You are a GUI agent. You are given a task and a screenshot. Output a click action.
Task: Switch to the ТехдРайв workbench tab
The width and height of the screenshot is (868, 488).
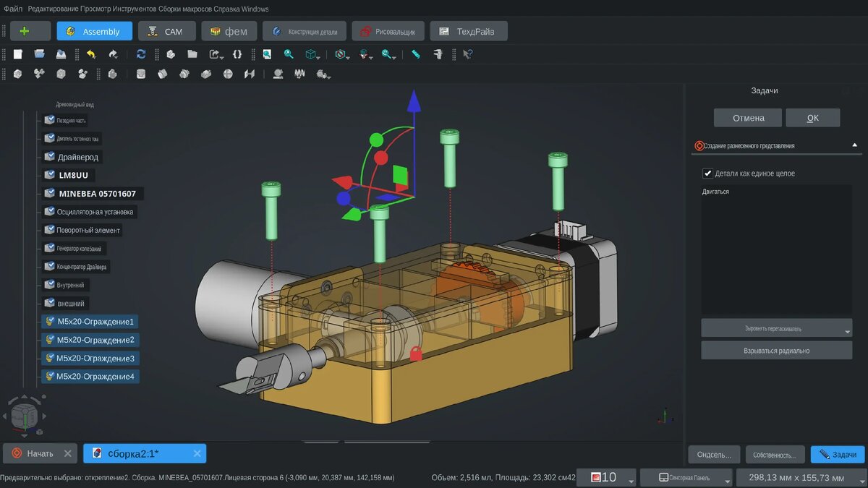pos(468,31)
